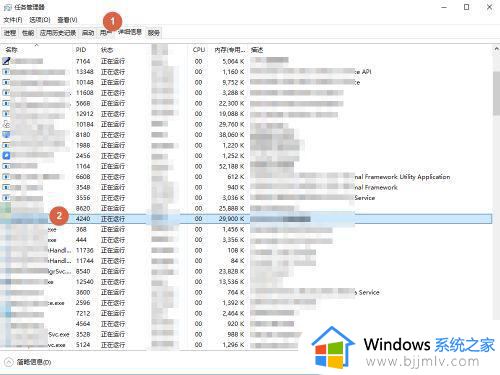
Task: Click the process icon in row PID 10148
Action: pyautogui.click(x=6, y=82)
